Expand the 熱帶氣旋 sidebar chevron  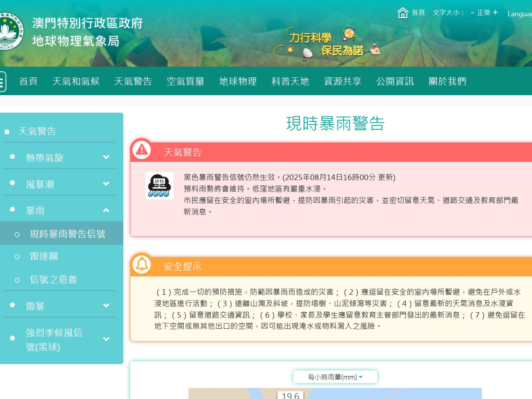106,157
